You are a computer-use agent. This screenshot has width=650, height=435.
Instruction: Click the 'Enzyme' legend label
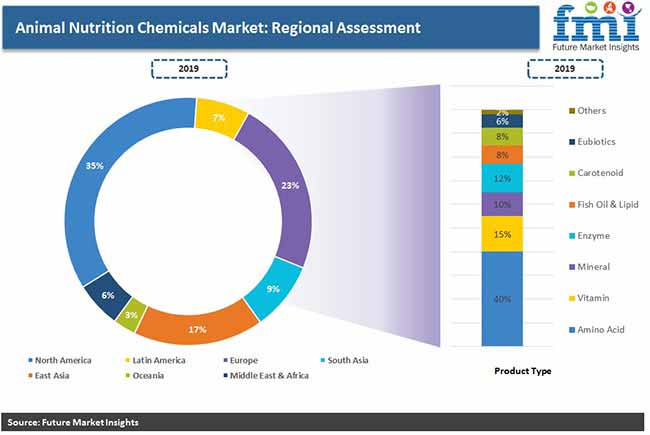(x=594, y=236)
